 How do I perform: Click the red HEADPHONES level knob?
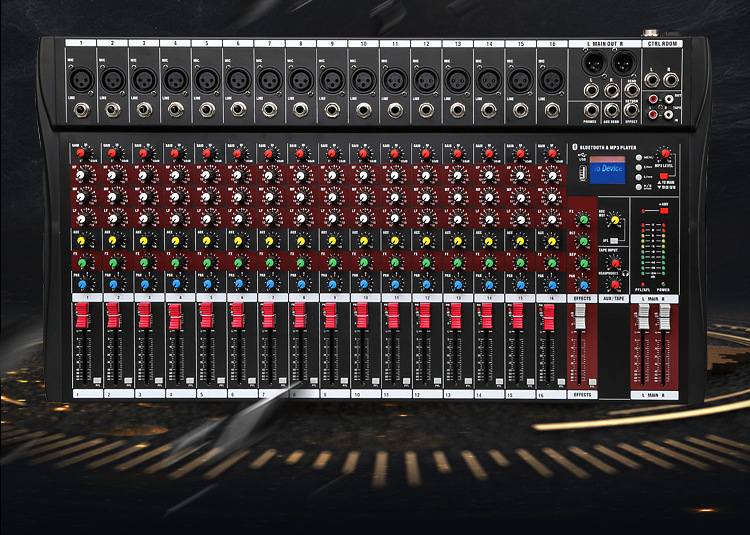(x=614, y=283)
